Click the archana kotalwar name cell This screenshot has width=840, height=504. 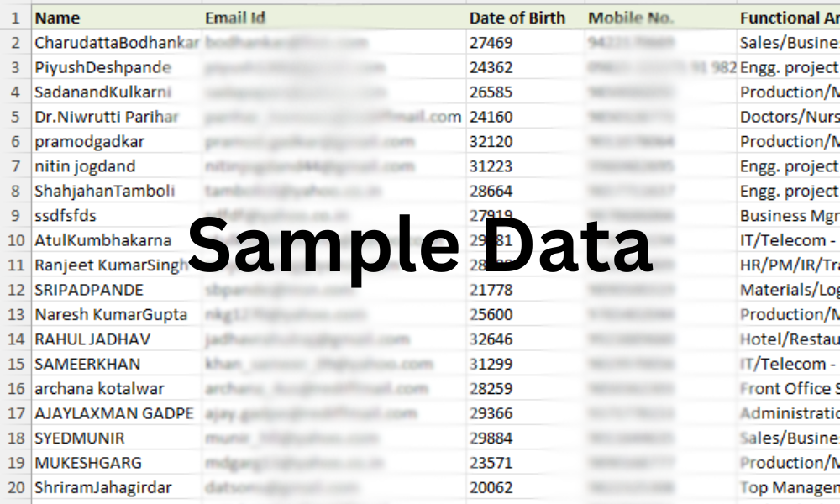[x=116, y=388]
